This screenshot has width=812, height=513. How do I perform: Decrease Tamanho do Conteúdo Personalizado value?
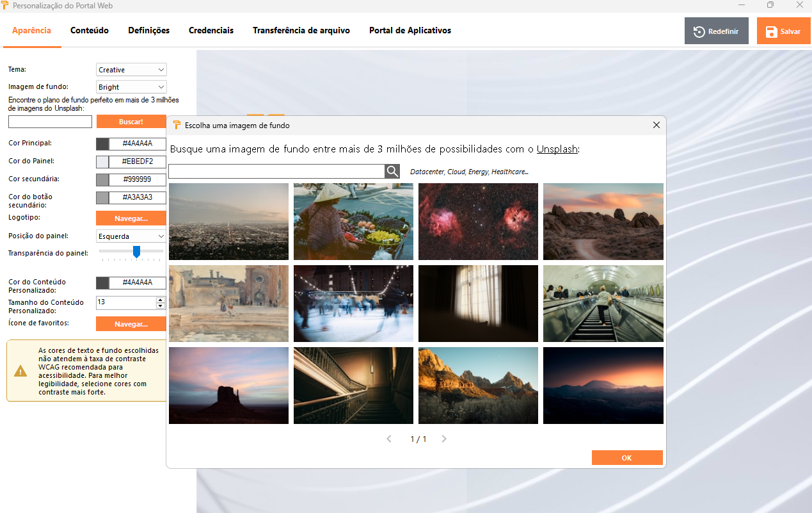coord(161,306)
